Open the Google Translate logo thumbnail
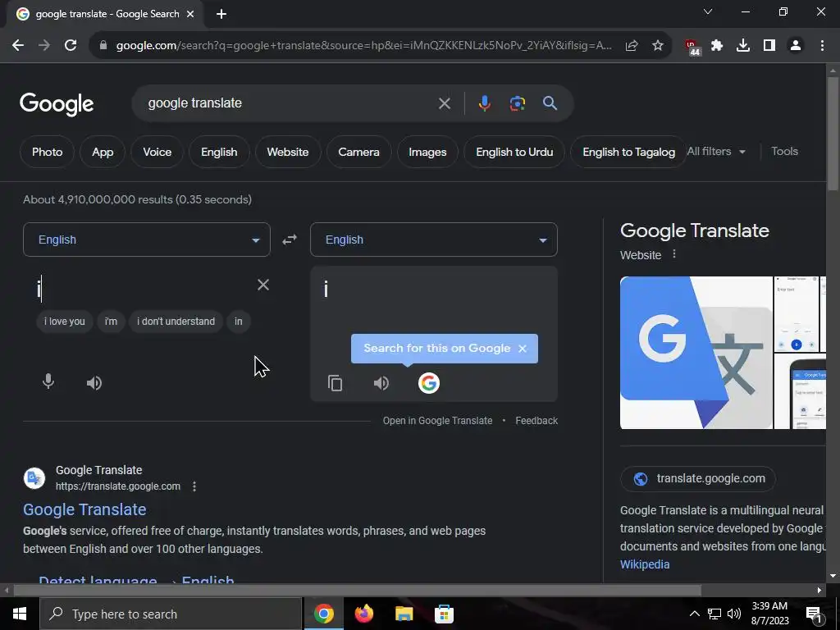The height and width of the screenshot is (630, 840). pyautogui.click(x=696, y=353)
